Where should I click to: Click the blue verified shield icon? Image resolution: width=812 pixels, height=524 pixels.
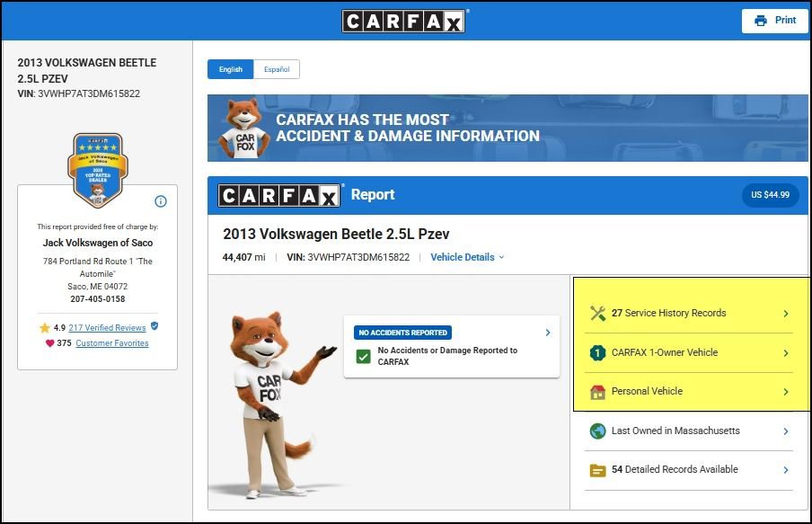click(x=154, y=326)
